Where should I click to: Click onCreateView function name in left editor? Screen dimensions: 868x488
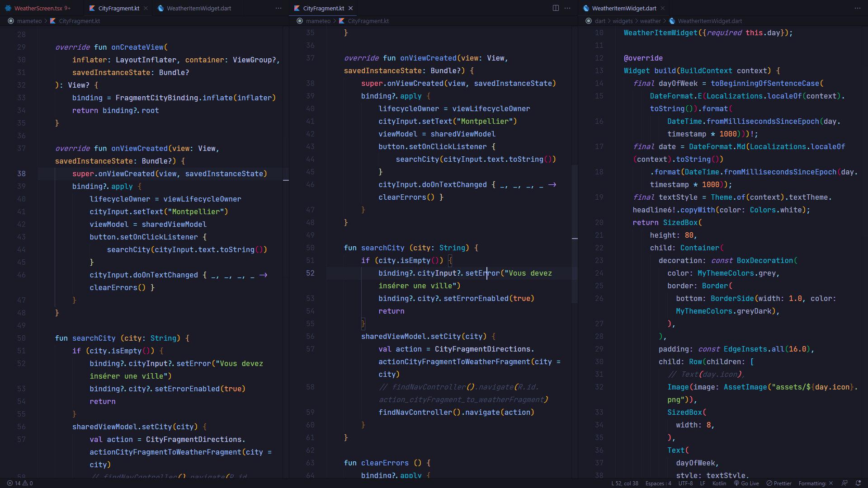pos(137,47)
